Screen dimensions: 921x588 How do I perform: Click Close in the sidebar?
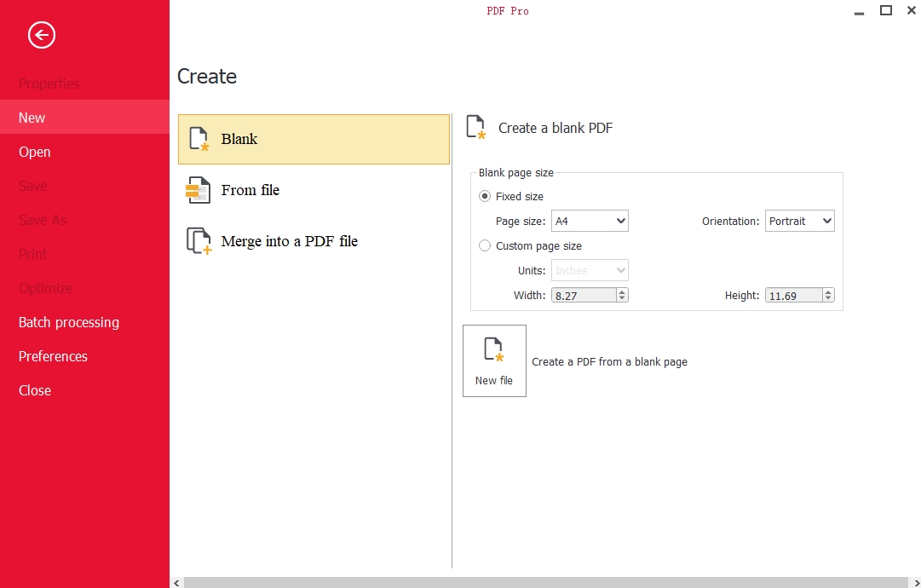tap(34, 390)
